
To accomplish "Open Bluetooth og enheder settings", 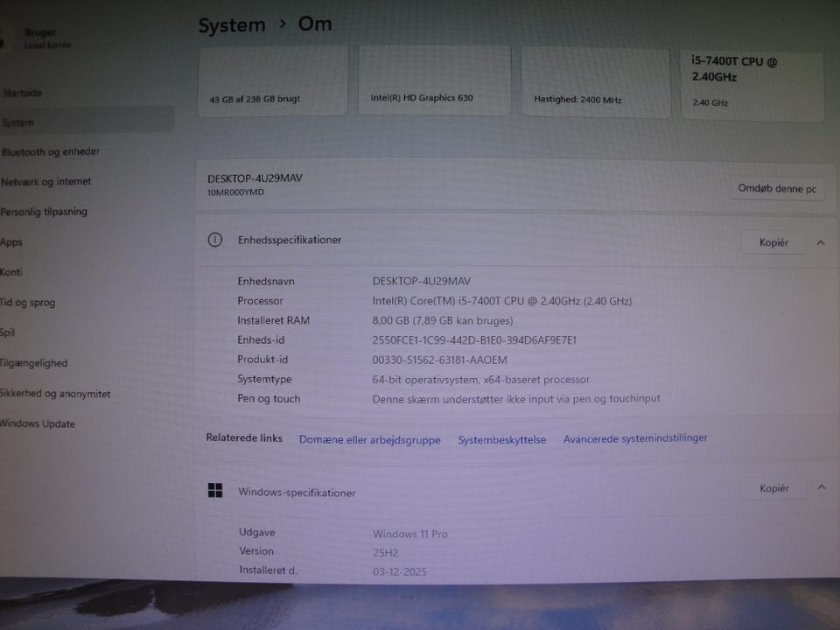I will 51,151.
